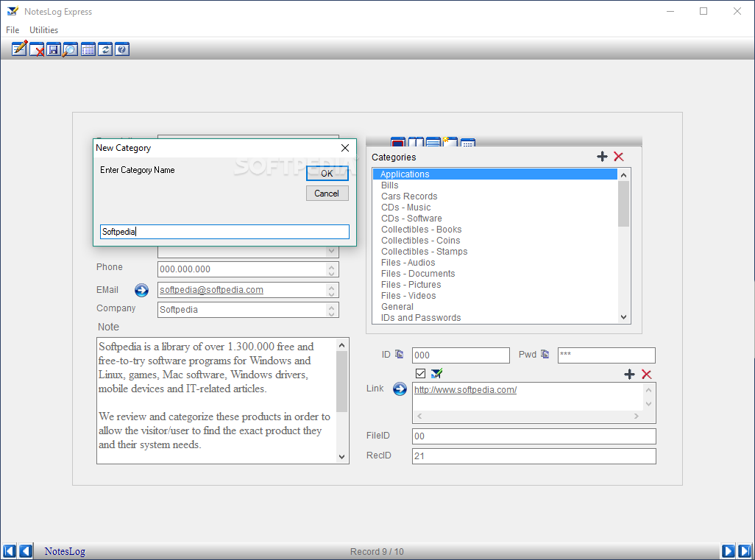755x560 pixels.
Task: Click the delete record toolbar icon
Action: pos(37,49)
